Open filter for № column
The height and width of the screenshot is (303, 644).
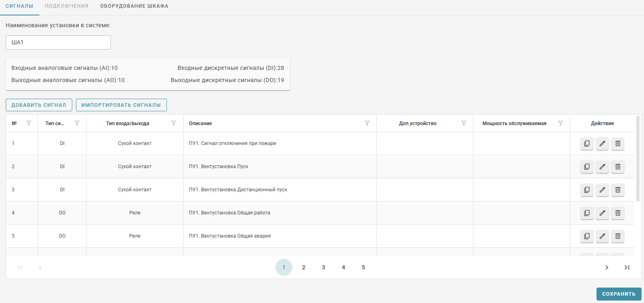pos(29,123)
